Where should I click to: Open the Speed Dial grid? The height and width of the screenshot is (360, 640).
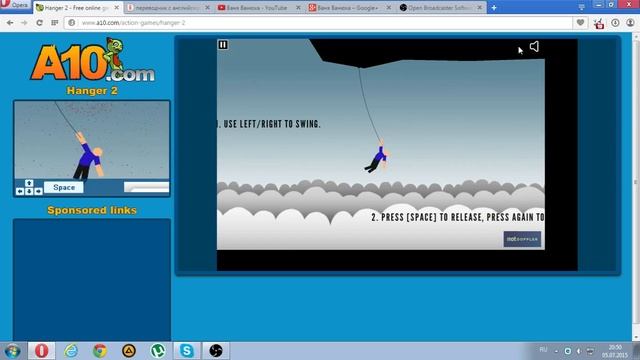tap(54, 23)
